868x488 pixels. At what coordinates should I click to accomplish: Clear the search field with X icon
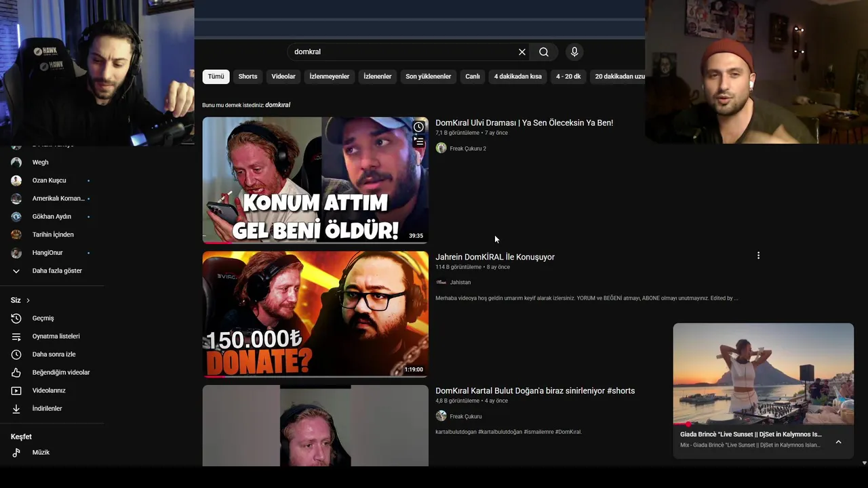[x=522, y=52]
